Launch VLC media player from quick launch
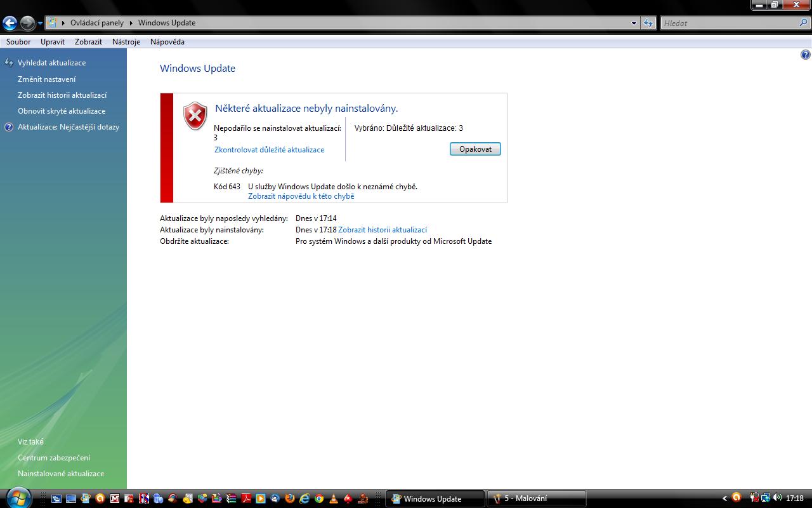This screenshot has height=508, width=812. click(x=333, y=499)
